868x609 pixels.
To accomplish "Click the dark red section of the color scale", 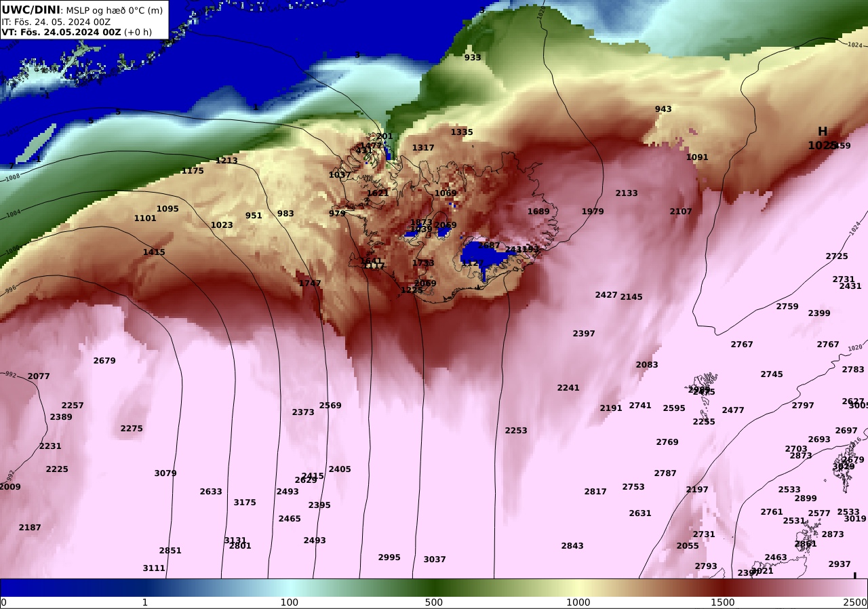I will pyautogui.click(x=723, y=587).
